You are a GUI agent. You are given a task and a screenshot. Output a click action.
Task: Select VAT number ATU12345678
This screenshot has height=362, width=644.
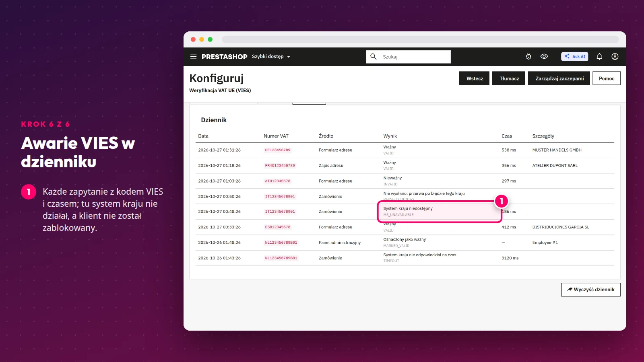pyautogui.click(x=278, y=181)
